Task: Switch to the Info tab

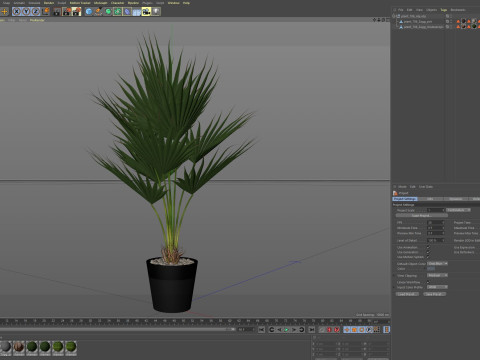Action: pos(430,199)
